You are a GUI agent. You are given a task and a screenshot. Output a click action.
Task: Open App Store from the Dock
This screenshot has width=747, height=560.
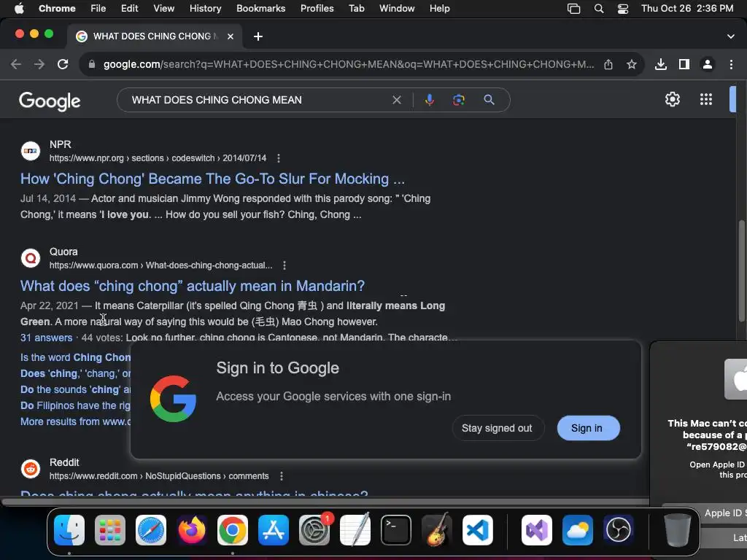[274, 530]
